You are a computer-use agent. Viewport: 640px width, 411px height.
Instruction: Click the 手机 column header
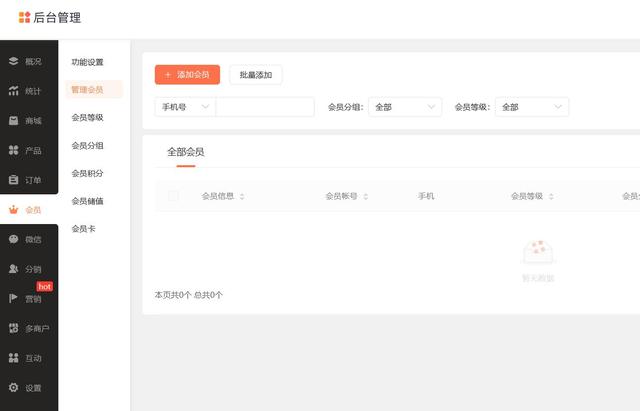[x=426, y=196]
